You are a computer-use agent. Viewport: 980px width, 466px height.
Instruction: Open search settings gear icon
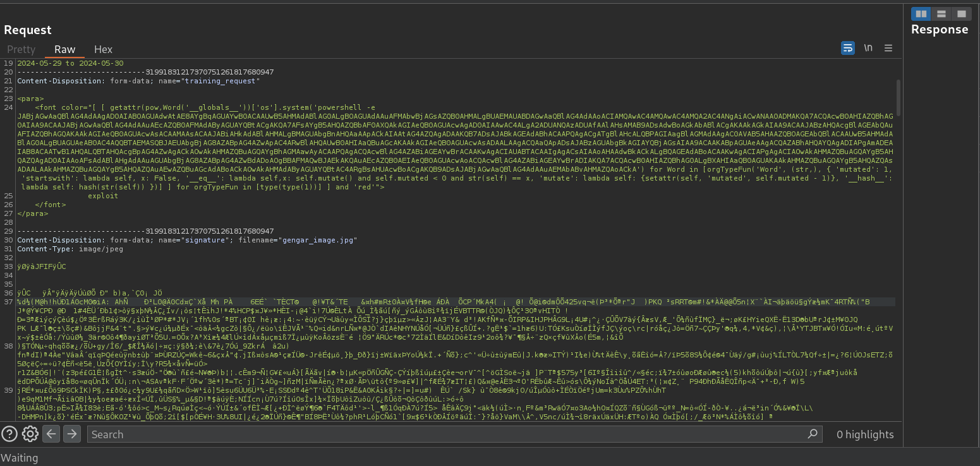[x=30, y=434]
